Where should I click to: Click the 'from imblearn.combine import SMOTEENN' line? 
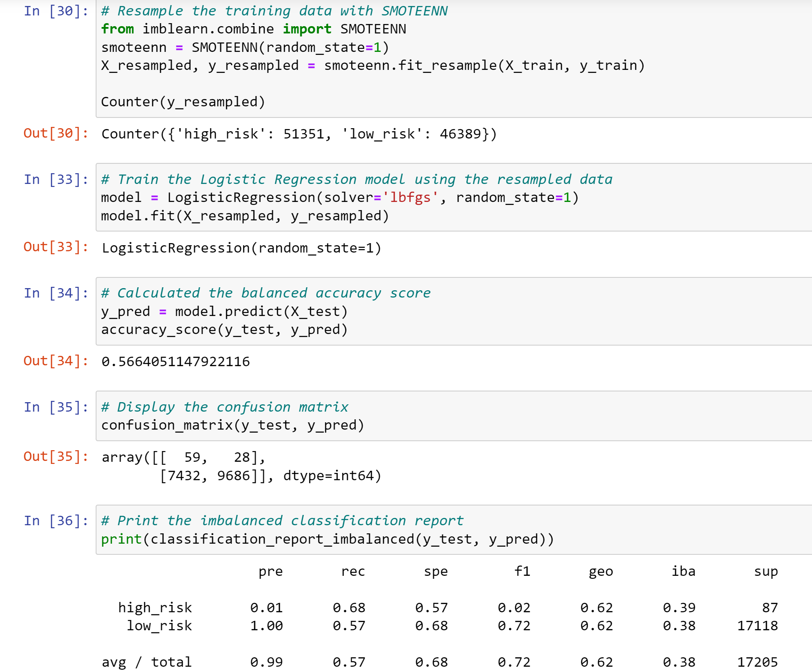pyautogui.click(x=254, y=29)
